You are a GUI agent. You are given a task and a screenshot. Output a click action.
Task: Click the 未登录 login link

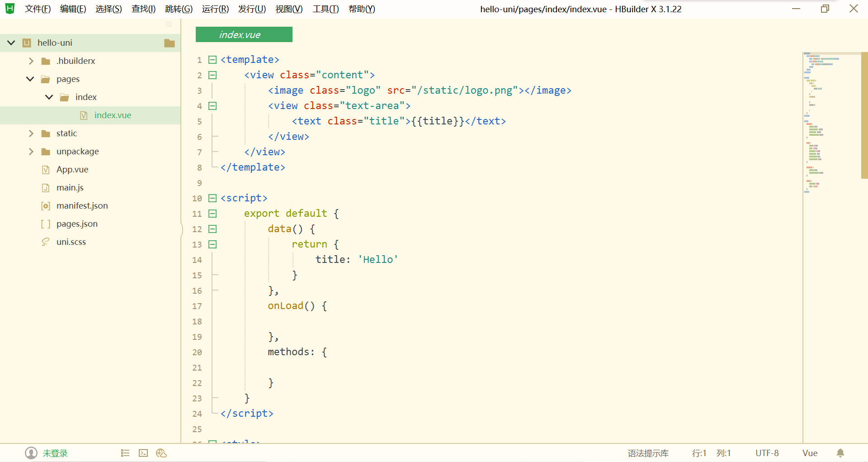point(55,453)
